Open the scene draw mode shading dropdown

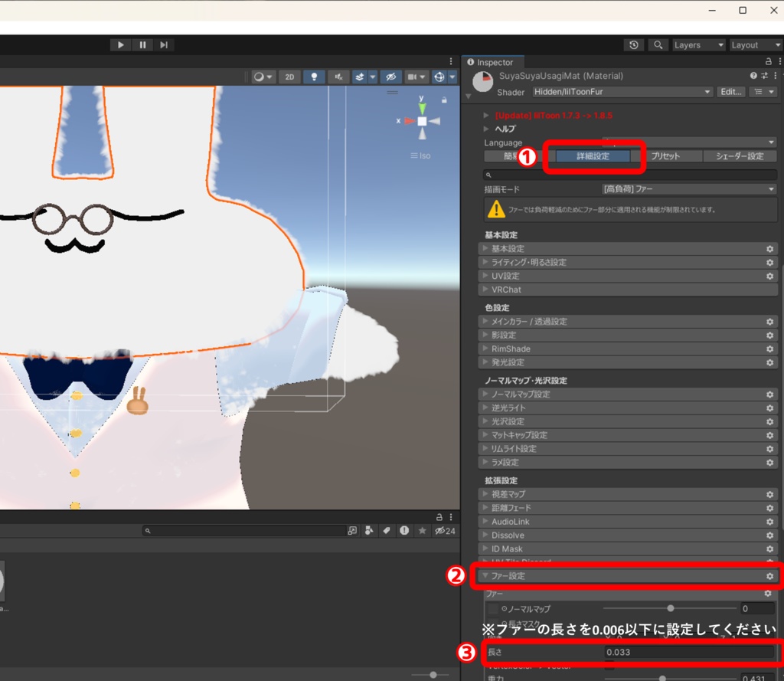[263, 77]
